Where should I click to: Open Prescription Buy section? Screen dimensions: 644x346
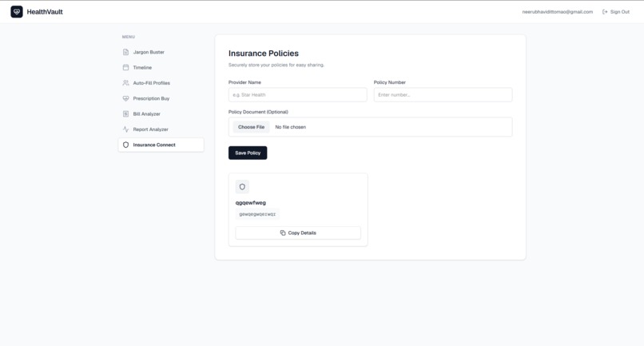[x=161, y=98]
